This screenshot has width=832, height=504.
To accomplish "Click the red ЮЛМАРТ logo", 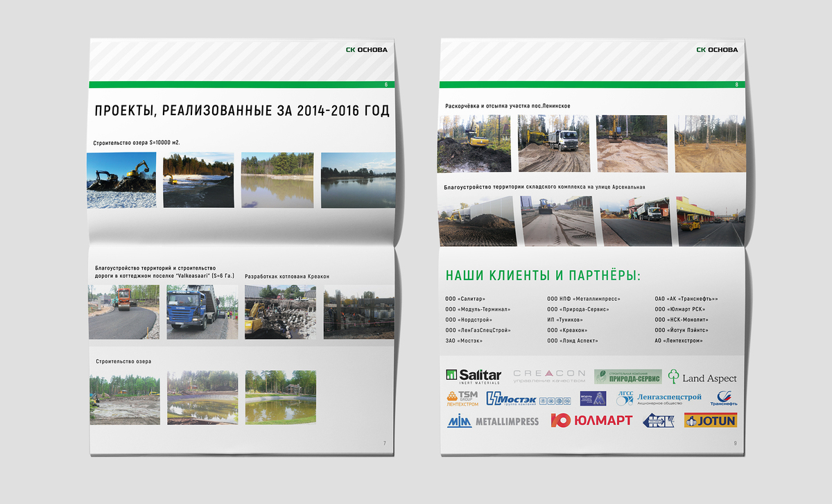I will click(x=591, y=420).
